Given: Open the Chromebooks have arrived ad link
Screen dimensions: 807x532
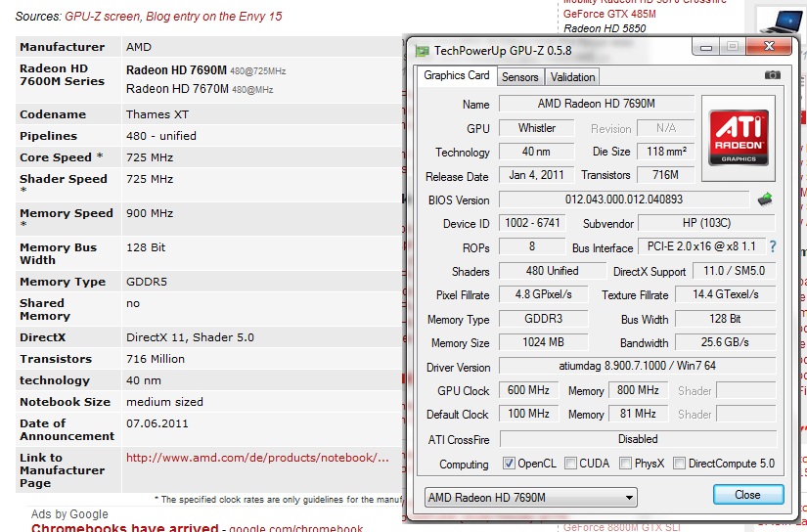Looking at the screenshot, I should point(124,527).
